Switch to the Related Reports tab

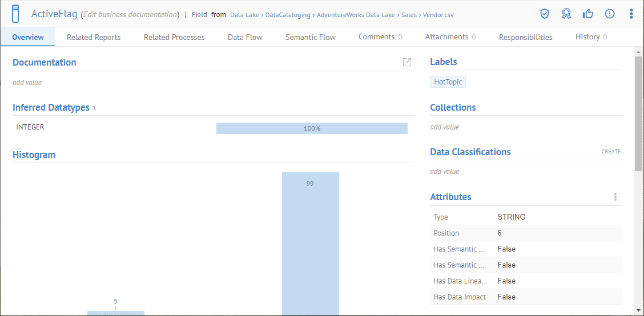(94, 37)
